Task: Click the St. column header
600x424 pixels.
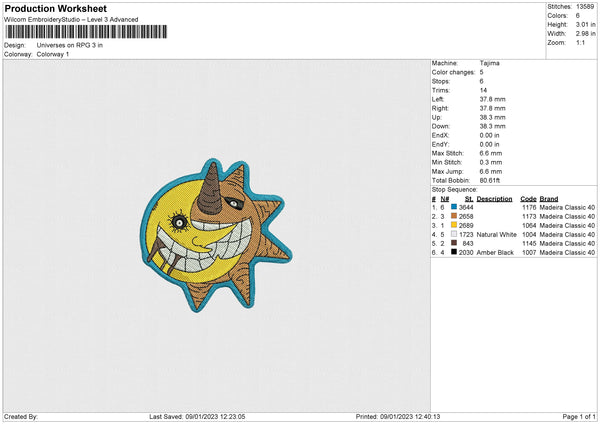Action: [x=468, y=198]
